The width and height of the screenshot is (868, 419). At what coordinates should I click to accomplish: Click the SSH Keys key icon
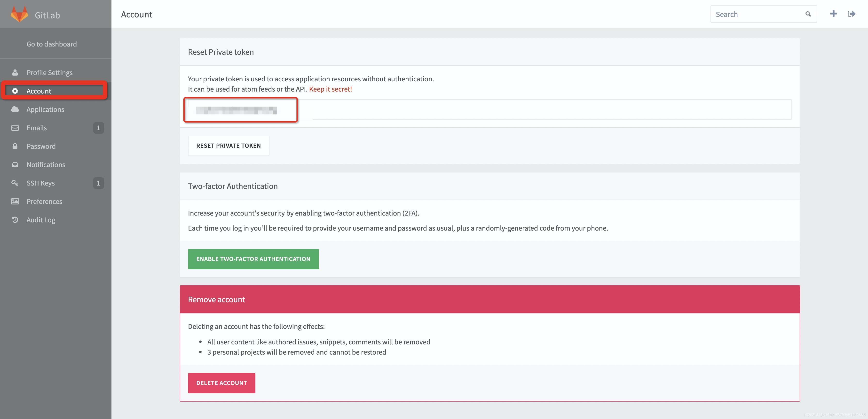(15, 183)
